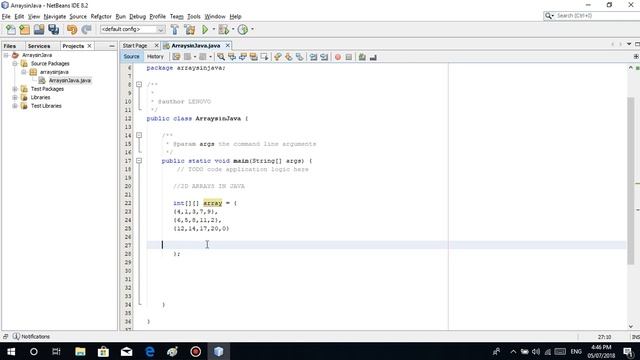This screenshot has width=640, height=360.
Task: Click the New File toolbar icon
Action: pos(11,29)
